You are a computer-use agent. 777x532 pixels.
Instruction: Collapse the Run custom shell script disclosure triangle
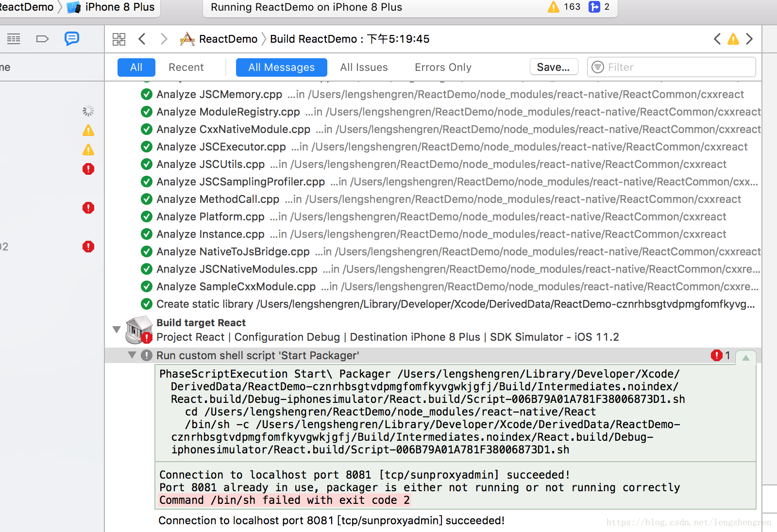[132, 355]
